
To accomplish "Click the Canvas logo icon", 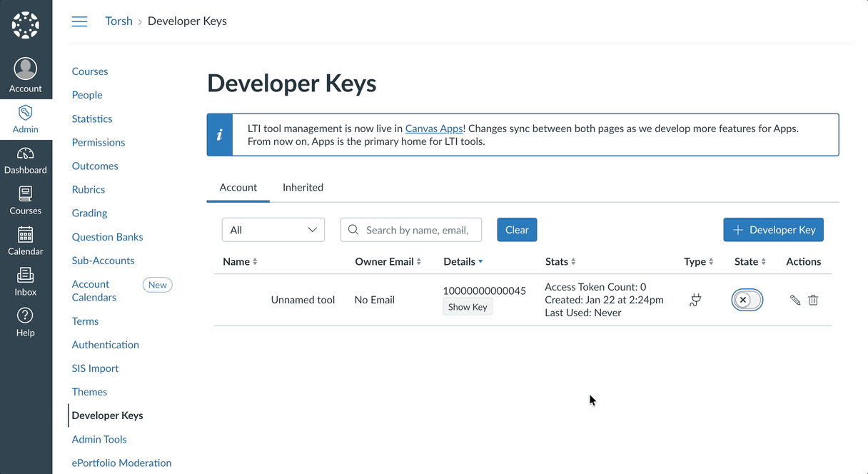I will coord(26,26).
